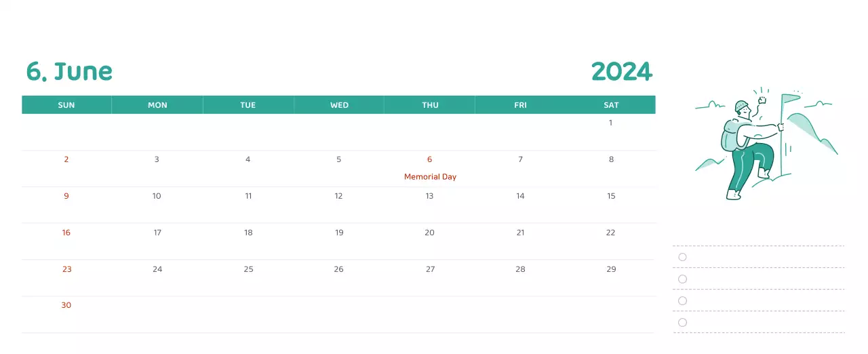This screenshot has width=868, height=354.
Task: Toggle the fourth to-do list circle
Action: pos(682,322)
